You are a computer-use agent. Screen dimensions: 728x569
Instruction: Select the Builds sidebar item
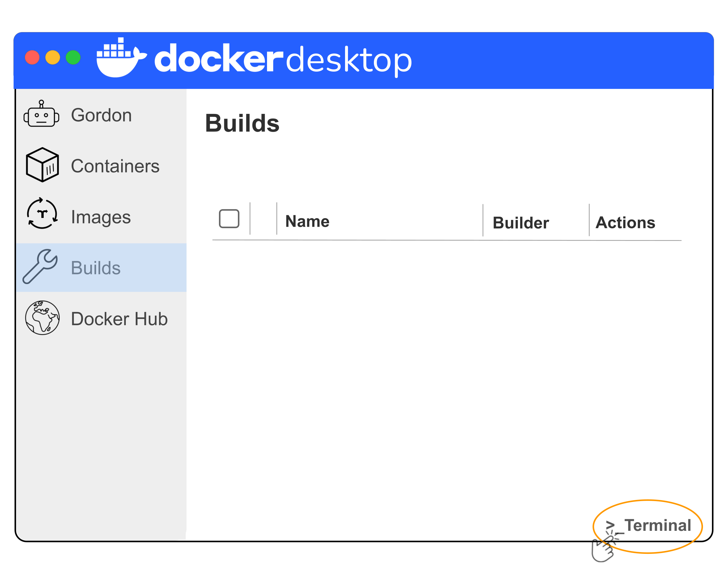[101, 268]
